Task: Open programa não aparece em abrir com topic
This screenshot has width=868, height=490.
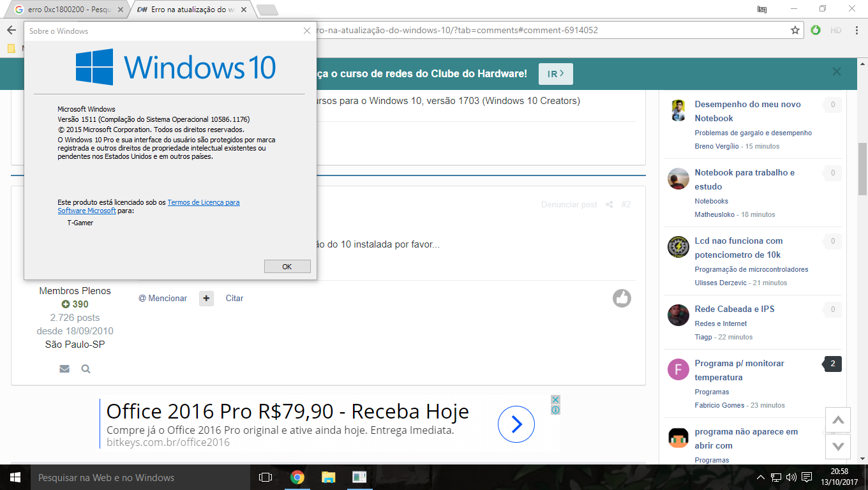Action: [x=746, y=438]
